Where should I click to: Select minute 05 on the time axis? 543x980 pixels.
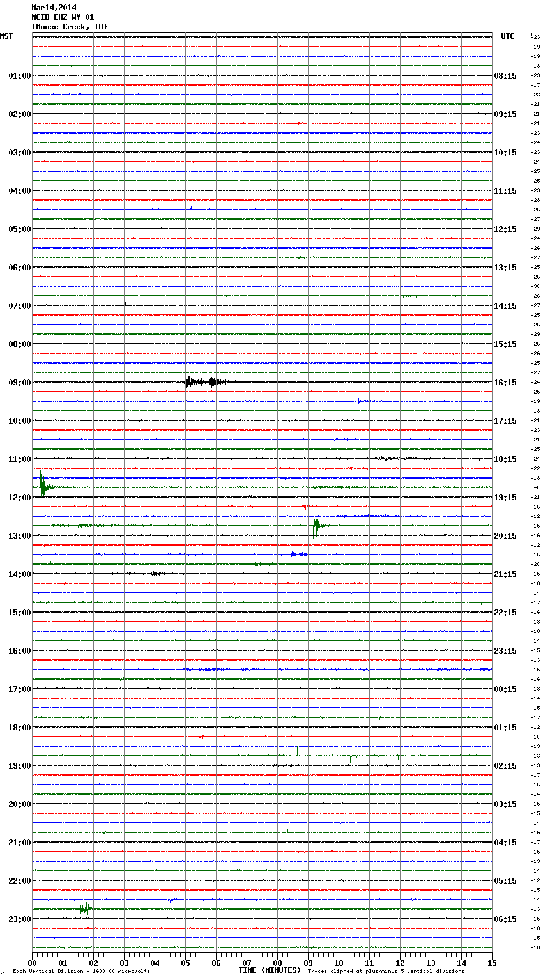point(185,963)
